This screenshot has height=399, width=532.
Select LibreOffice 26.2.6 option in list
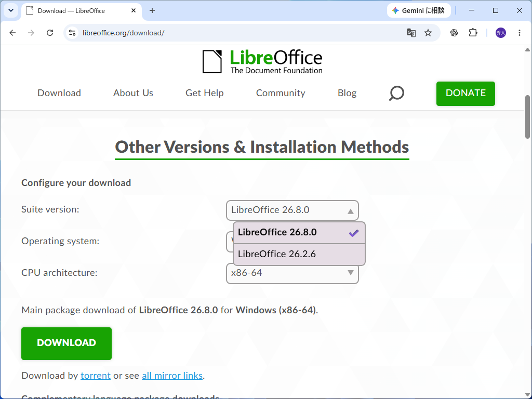(299, 254)
